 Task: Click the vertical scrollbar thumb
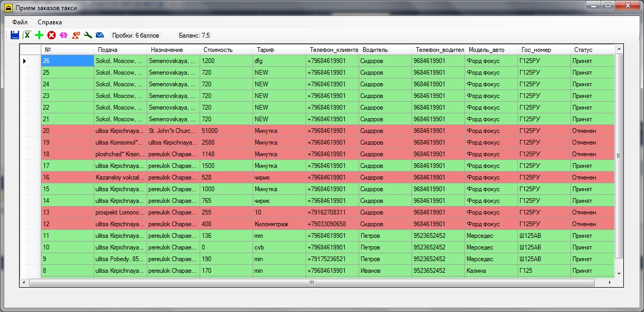(619, 156)
